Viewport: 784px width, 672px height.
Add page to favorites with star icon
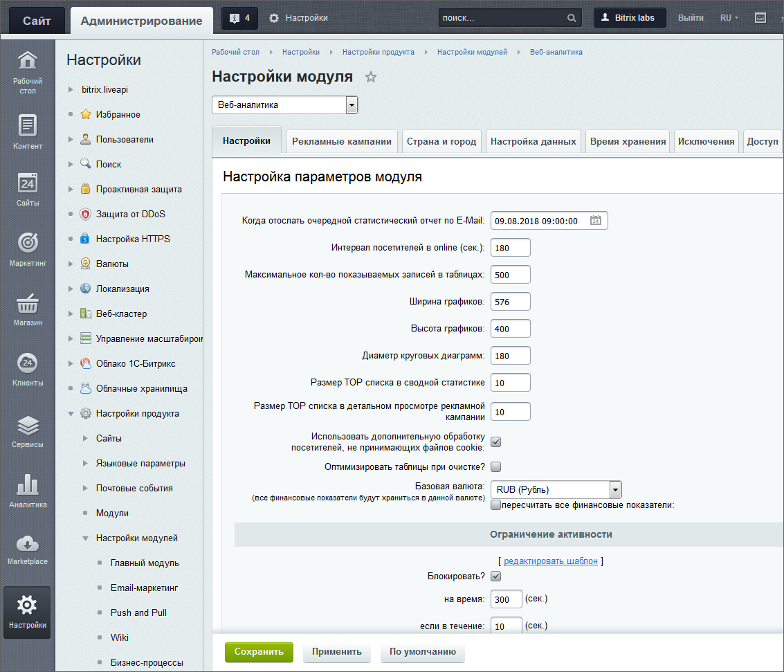pyautogui.click(x=371, y=77)
